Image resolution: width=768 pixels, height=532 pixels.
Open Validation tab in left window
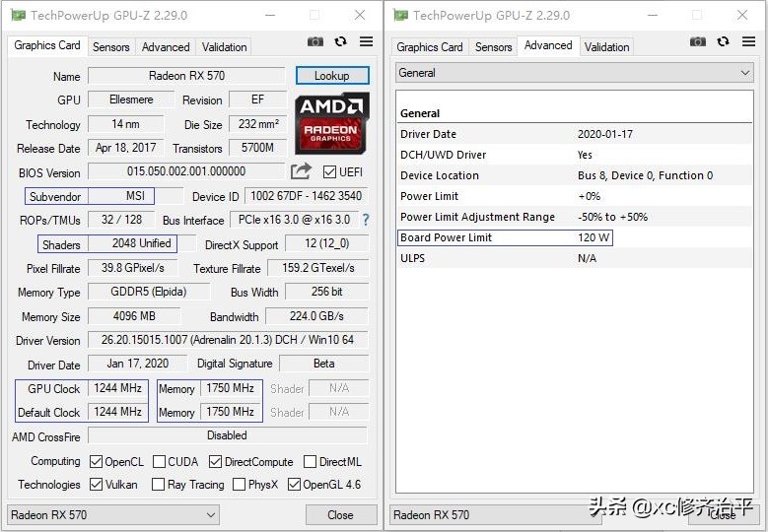point(225,47)
